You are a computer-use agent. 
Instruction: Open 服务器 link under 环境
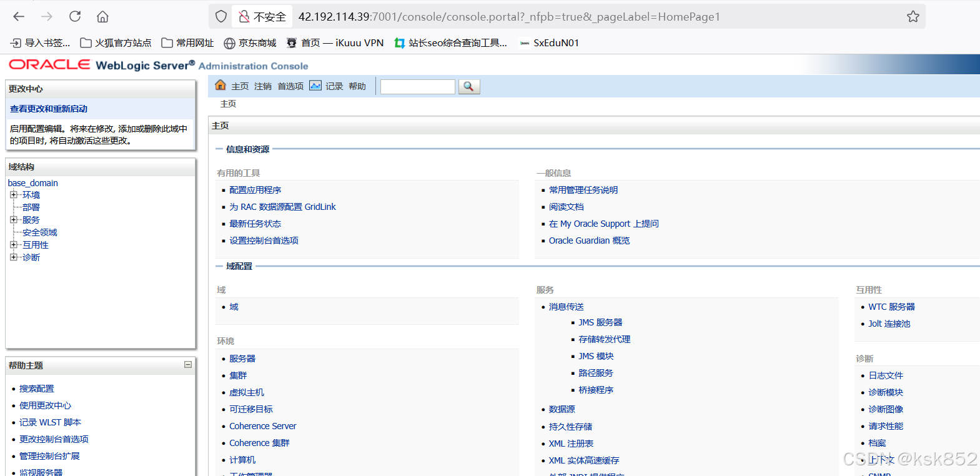coord(242,359)
